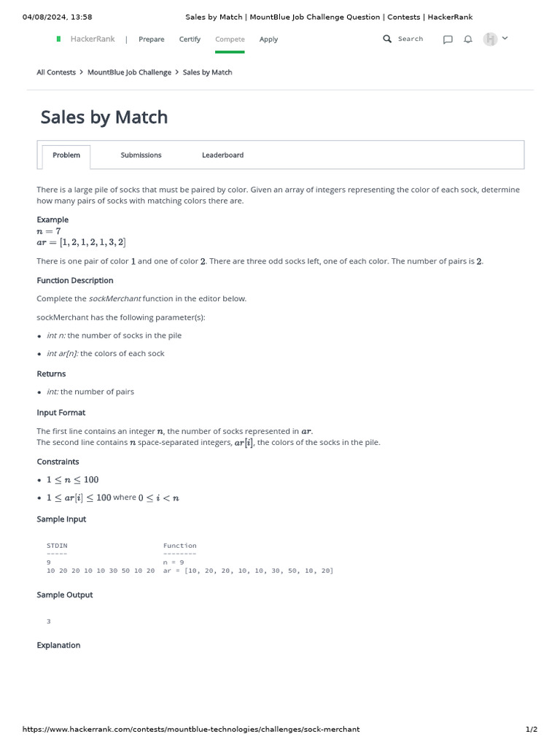Screen dimensions: 560x747
Task: Click the Search input field
Action: click(x=411, y=39)
